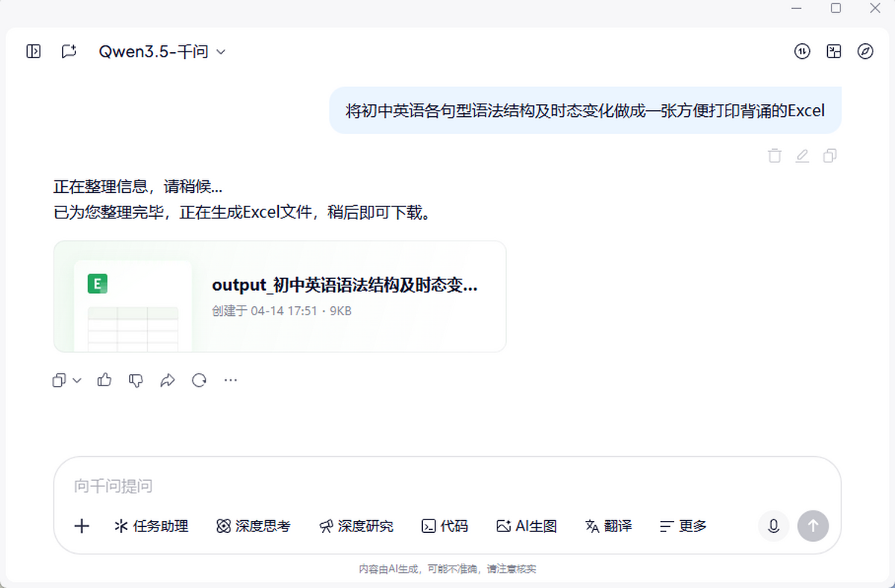Screen dimensions: 895x588
Task: Select the AI生图 image generation option
Action: click(x=527, y=526)
